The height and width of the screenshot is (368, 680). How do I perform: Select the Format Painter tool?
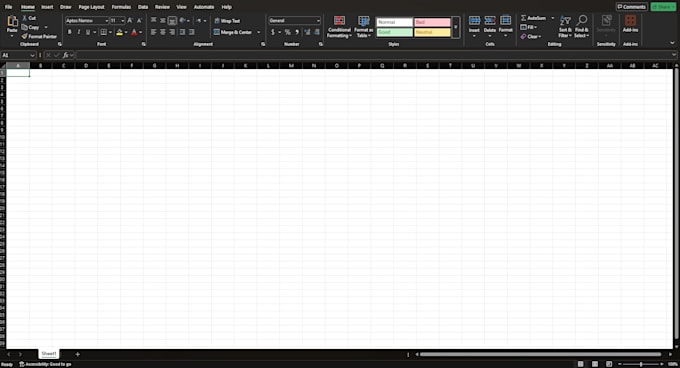tap(39, 36)
